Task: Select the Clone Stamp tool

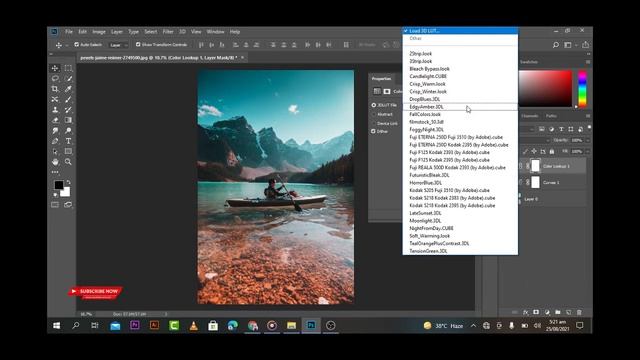Action: [55, 110]
